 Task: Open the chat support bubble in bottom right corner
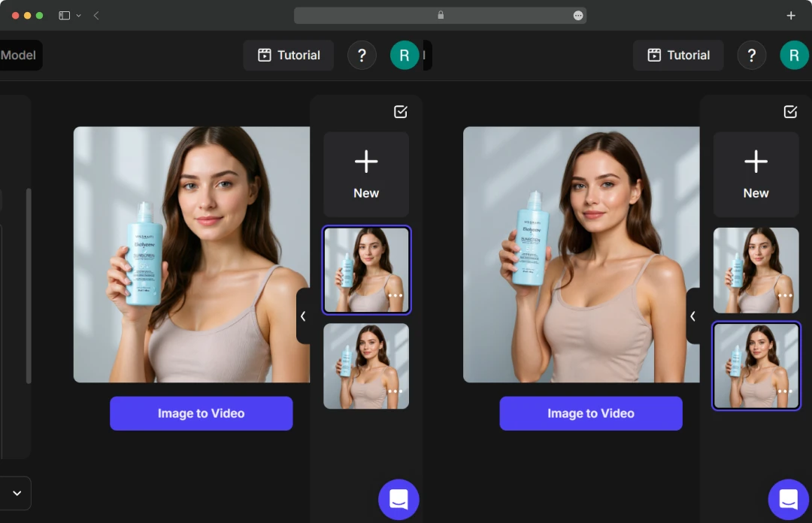pos(788,499)
